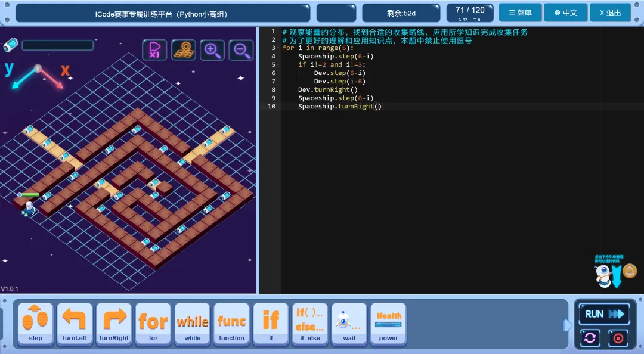Toggle the map location view icon

pyautogui.click(x=183, y=50)
